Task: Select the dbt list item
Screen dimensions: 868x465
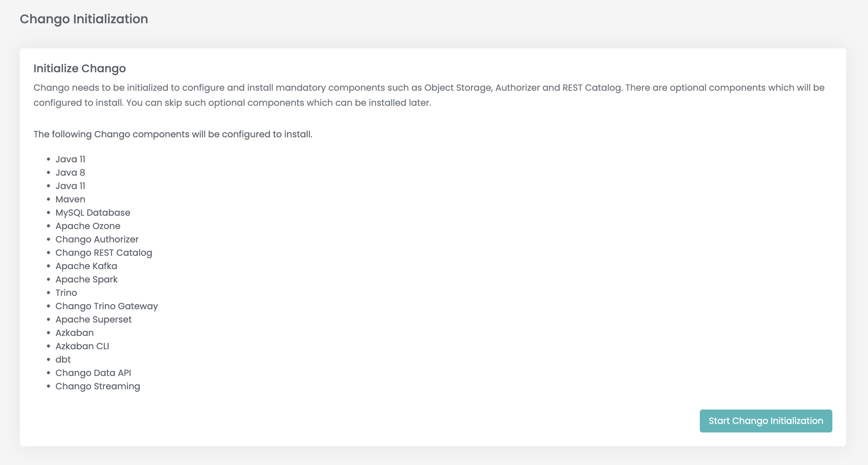Action: (x=63, y=360)
